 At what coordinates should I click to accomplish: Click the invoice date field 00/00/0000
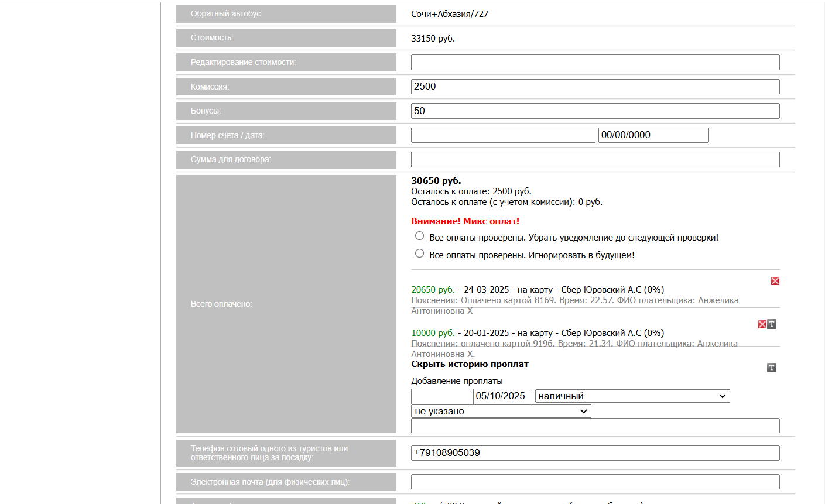click(653, 135)
